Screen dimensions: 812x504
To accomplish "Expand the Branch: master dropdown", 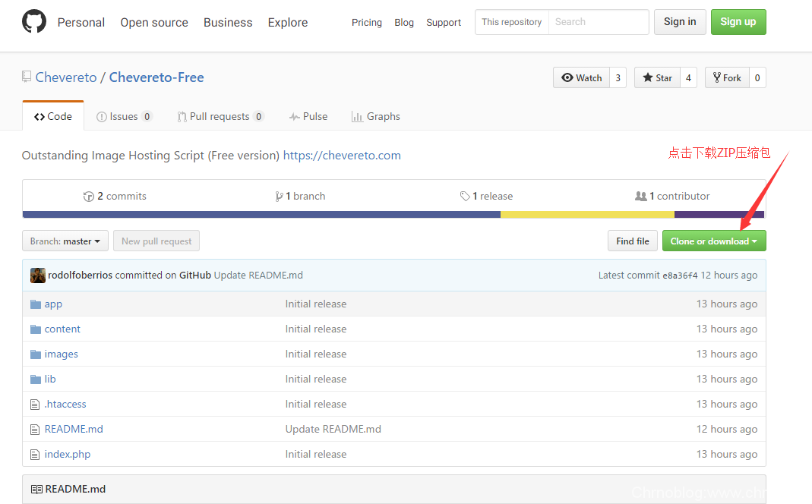I will (65, 241).
